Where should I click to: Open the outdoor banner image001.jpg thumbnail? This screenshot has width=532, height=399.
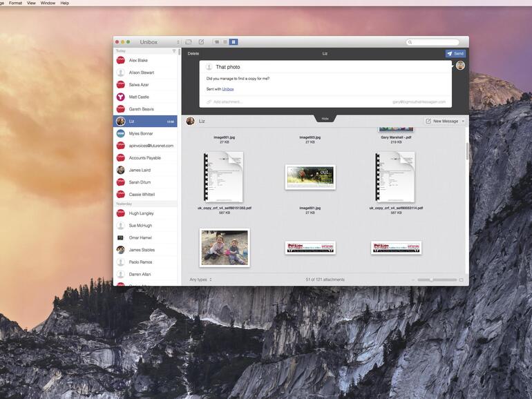coord(310,177)
